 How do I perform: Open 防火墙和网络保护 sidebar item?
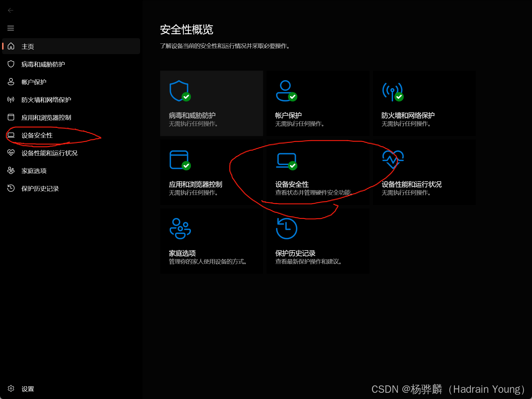tap(71, 100)
